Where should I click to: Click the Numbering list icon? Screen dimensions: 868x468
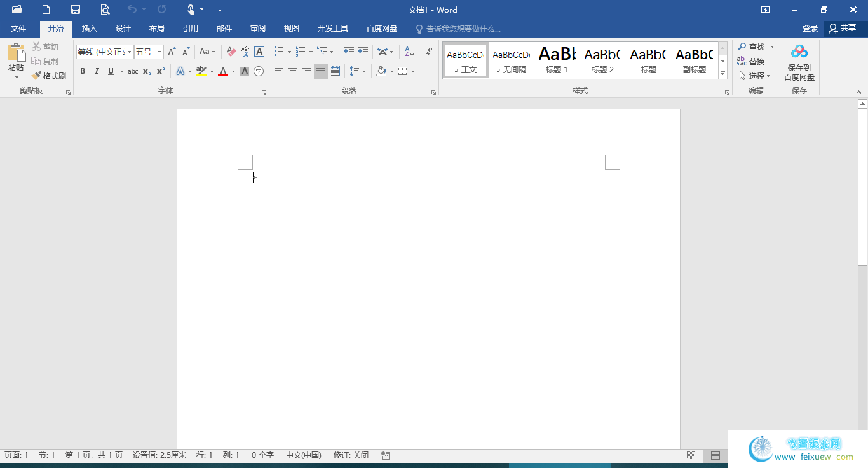tap(301, 52)
